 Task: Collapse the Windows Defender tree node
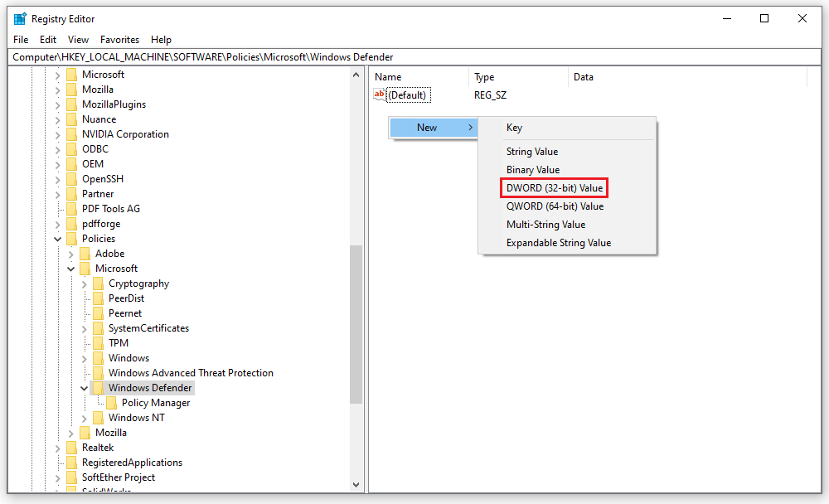[x=84, y=388]
